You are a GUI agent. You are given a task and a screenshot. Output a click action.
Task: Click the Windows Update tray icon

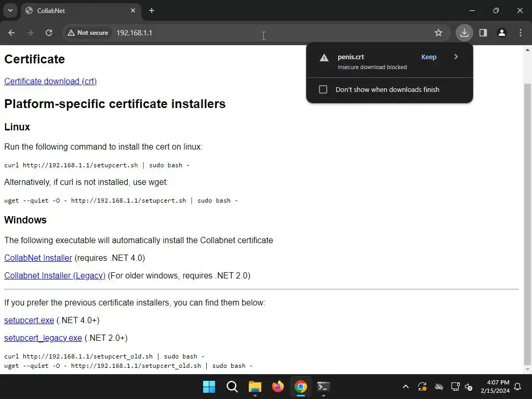(x=422, y=387)
